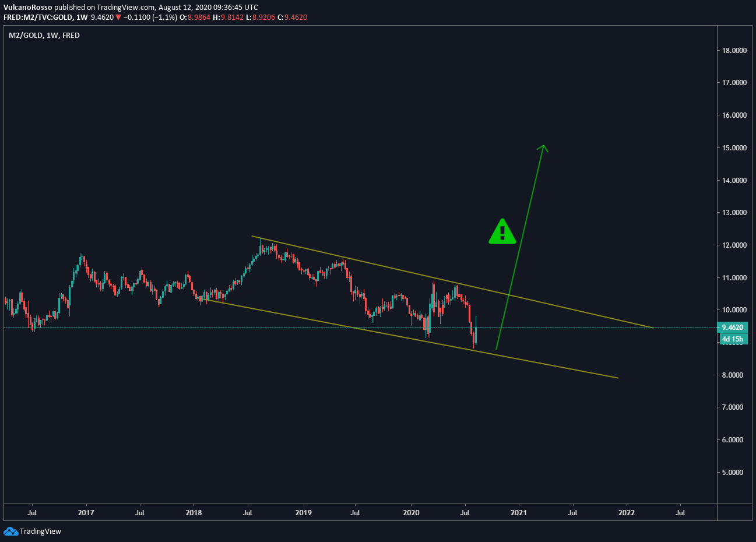Click the −0.1100 (−1.1%) change text
Viewport: 756px width, 542px height.
coord(150,17)
